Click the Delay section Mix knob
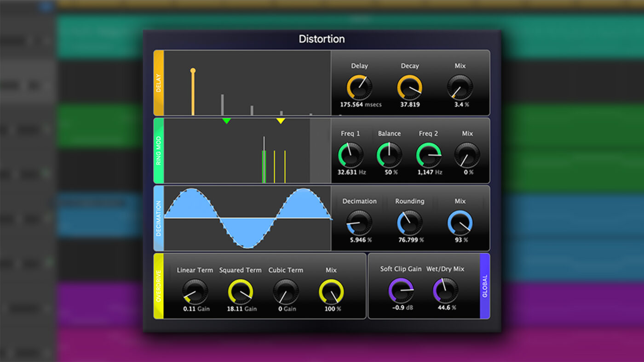This screenshot has height=362, width=644. pyautogui.click(x=460, y=87)
